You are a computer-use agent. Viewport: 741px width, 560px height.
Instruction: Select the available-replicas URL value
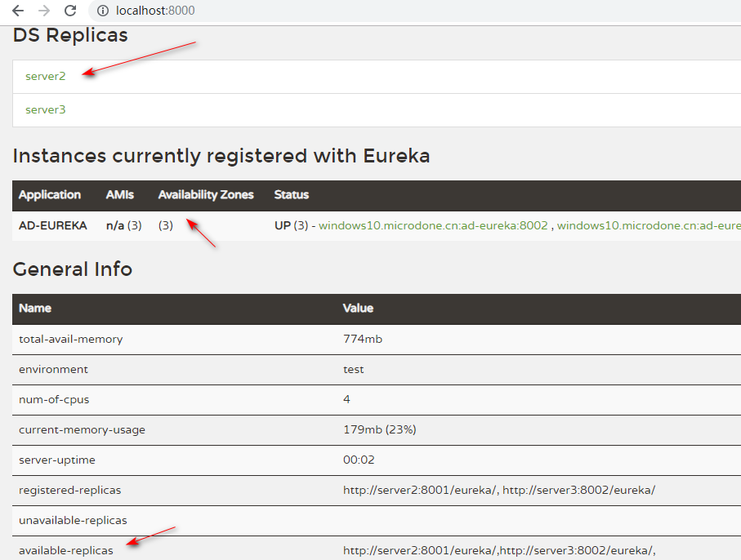point(499,550)
